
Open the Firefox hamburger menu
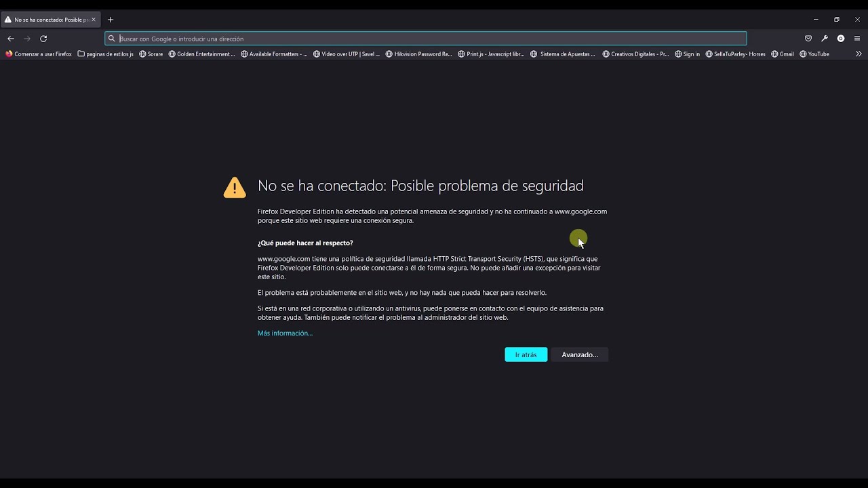tap(857, 39)
